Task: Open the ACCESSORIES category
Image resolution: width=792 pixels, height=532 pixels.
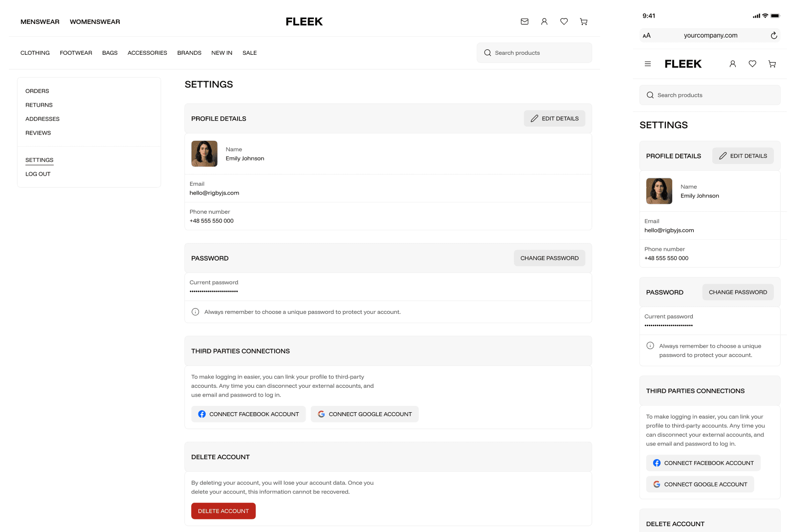Action: [x=147, y=53]
